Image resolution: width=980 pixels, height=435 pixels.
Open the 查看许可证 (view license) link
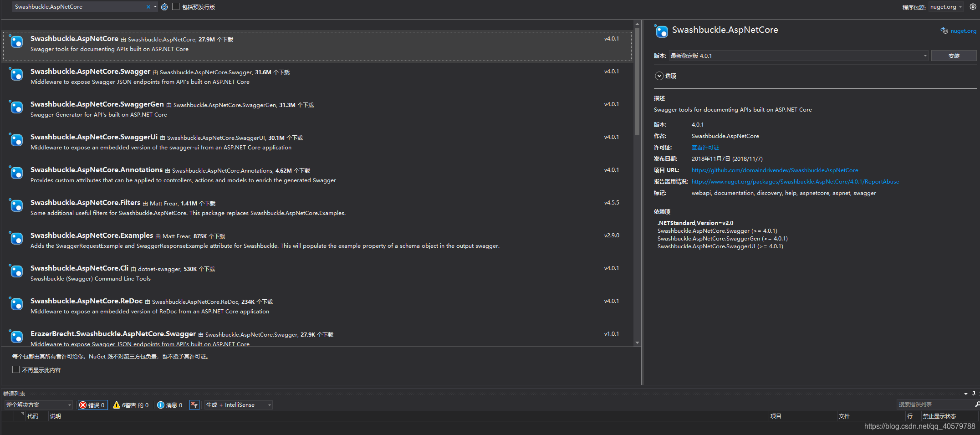[705, 148]
